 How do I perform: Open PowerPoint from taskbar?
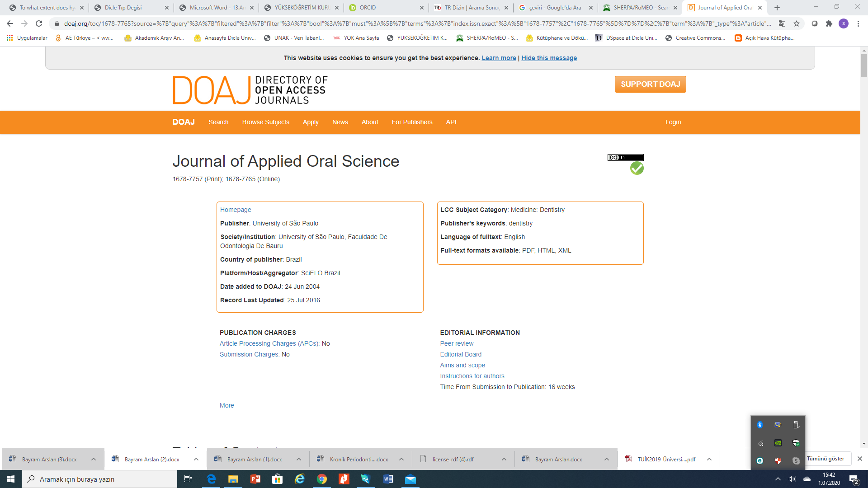255,479
